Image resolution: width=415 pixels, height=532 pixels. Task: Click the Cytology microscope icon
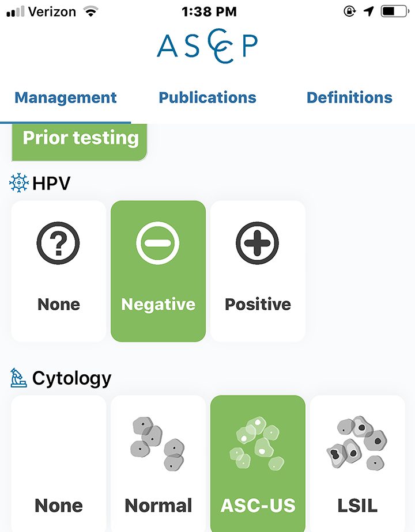coord(18,378)
